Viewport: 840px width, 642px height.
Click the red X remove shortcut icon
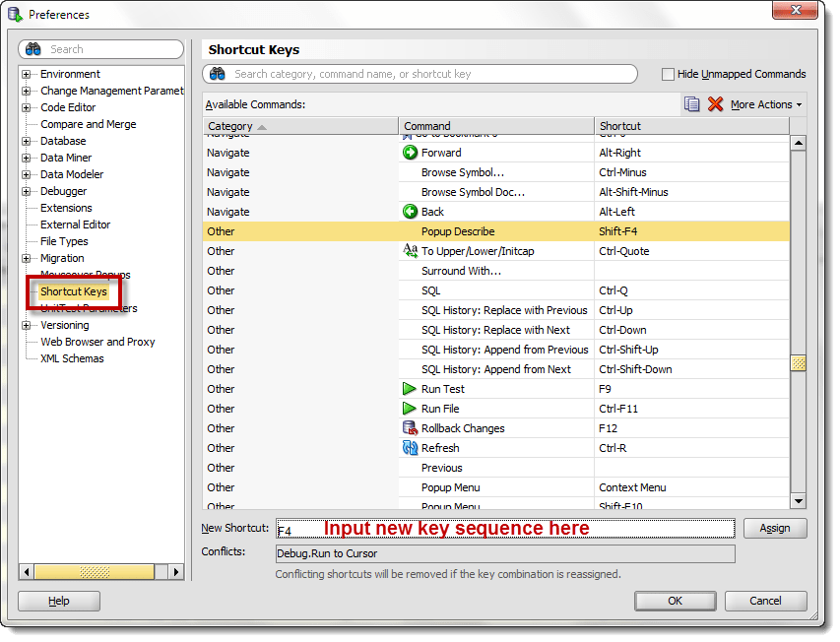pyautogui.click(x=715, y=104)
